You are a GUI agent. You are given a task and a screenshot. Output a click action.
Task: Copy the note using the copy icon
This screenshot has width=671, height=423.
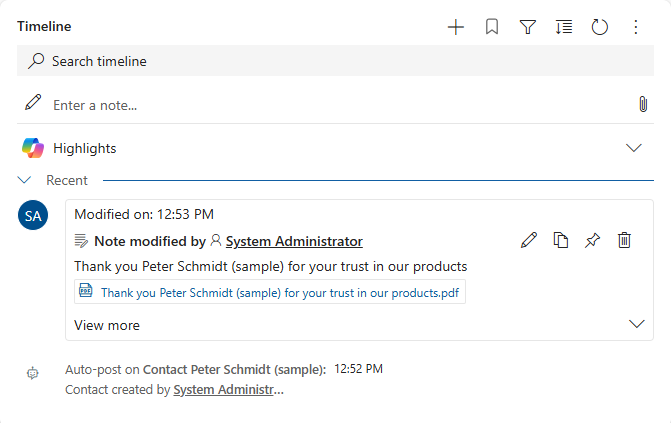(561, 240)
